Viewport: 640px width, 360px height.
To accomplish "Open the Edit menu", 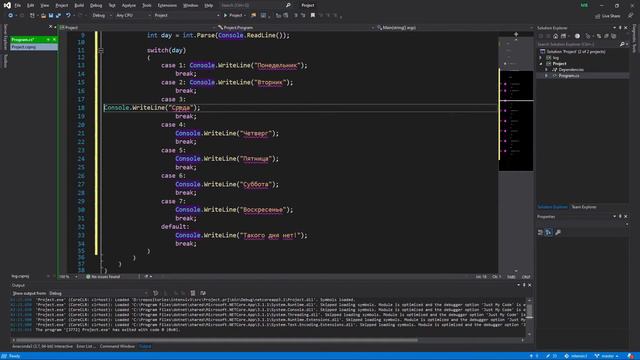I will point(31,5).
